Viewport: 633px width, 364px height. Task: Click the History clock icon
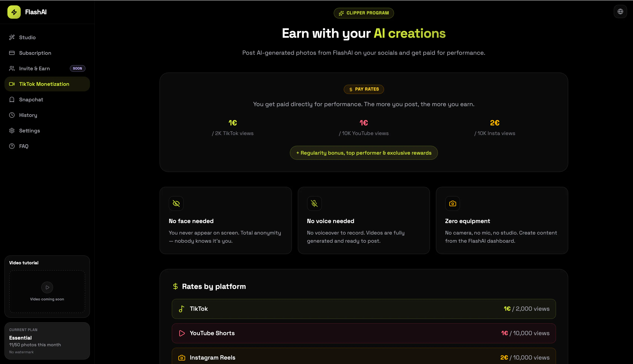pyautogui.click(x=12, y=115)
